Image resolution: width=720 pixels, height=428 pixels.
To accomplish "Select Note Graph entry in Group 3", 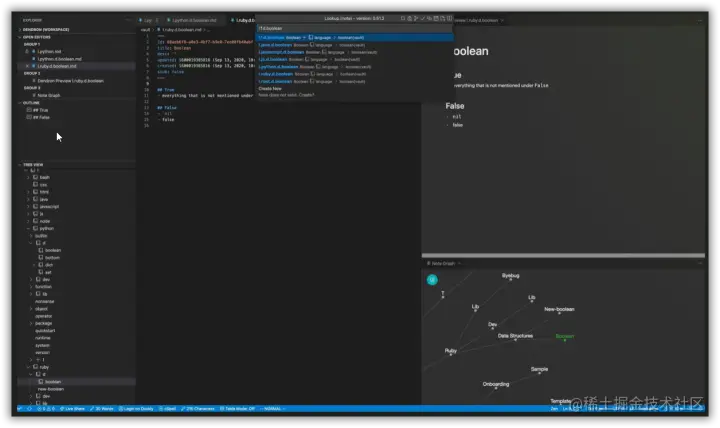I will point(49,96).
